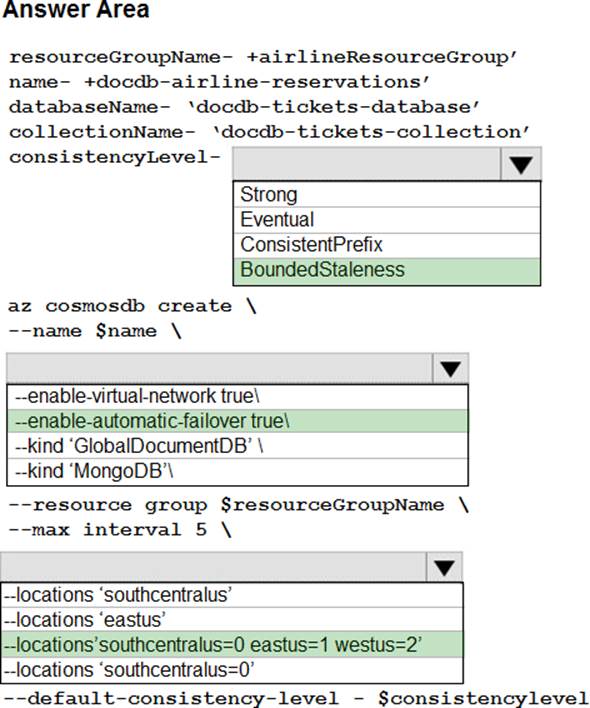Image resolution: width=590 pixels, height=708 pixels.
Task: Select the Strong consistency option
Action: click(387, 195)
